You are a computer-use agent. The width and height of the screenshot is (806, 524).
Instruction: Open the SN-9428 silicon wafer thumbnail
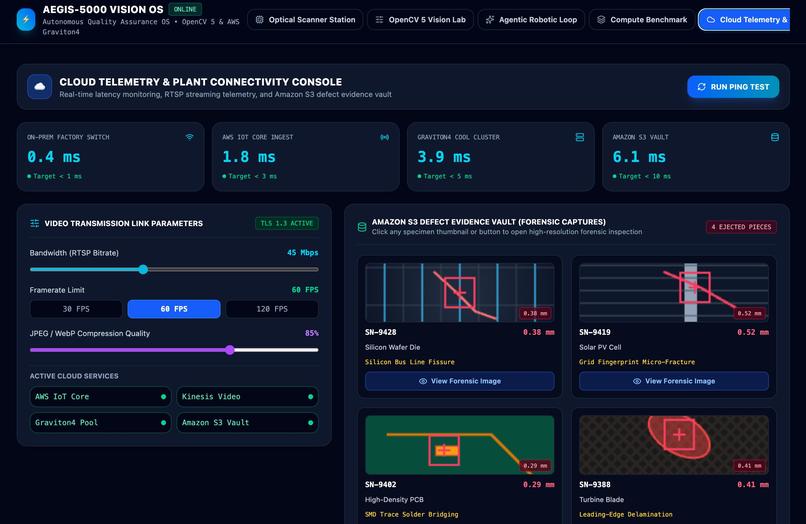(460, 293)
